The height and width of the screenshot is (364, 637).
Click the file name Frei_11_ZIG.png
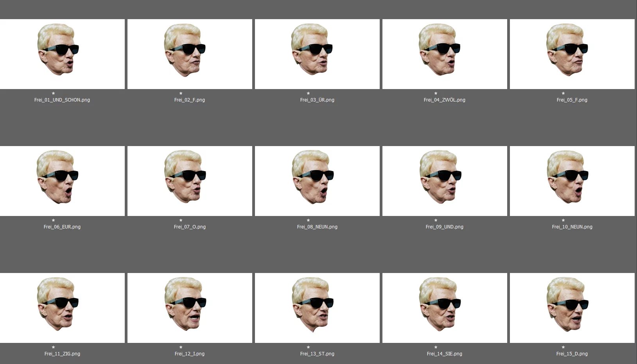tap(62, 354)
